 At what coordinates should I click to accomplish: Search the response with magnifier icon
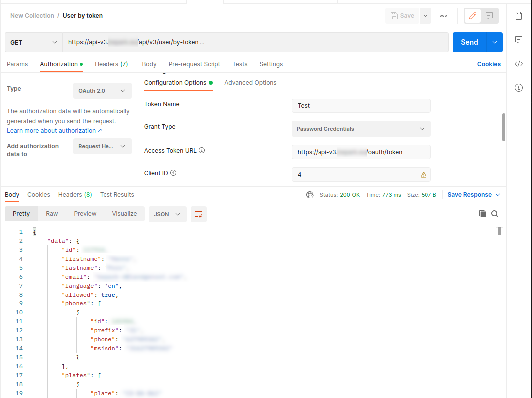(495, 214)
